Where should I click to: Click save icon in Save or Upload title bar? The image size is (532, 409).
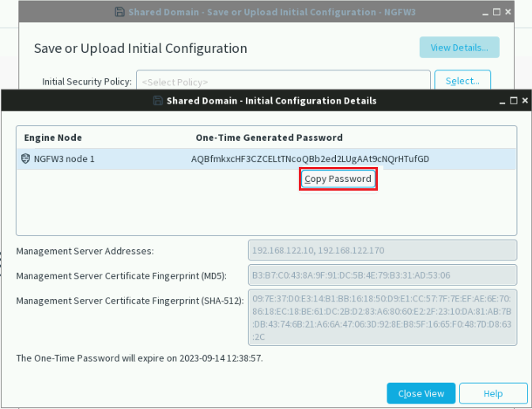pyautogui.click(x=119, y=12)
